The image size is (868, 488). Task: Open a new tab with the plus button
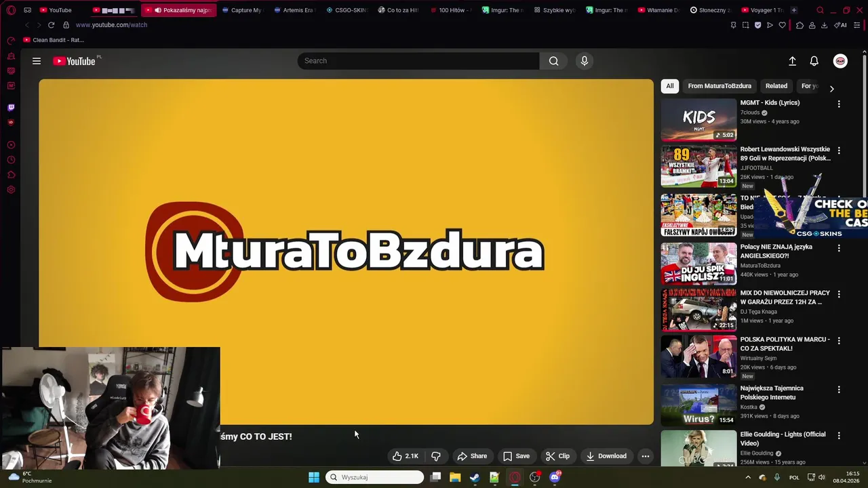(794, 10)
